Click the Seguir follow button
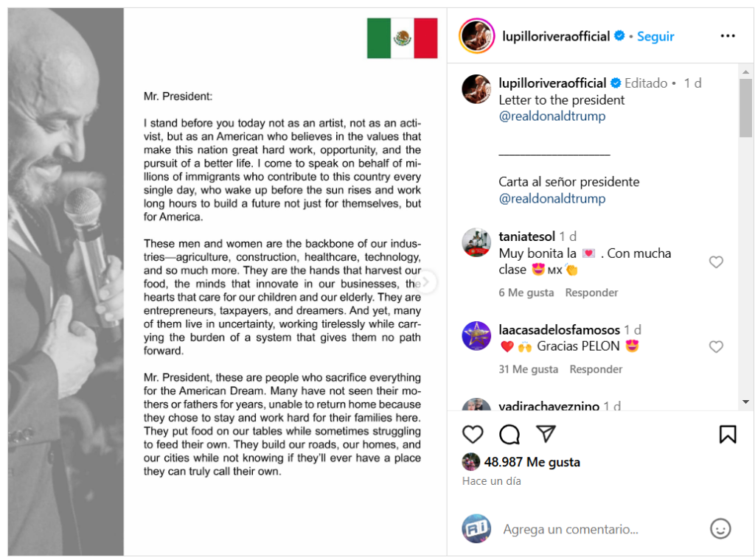Viewport: 755px width, 560px height. [655, 36]
